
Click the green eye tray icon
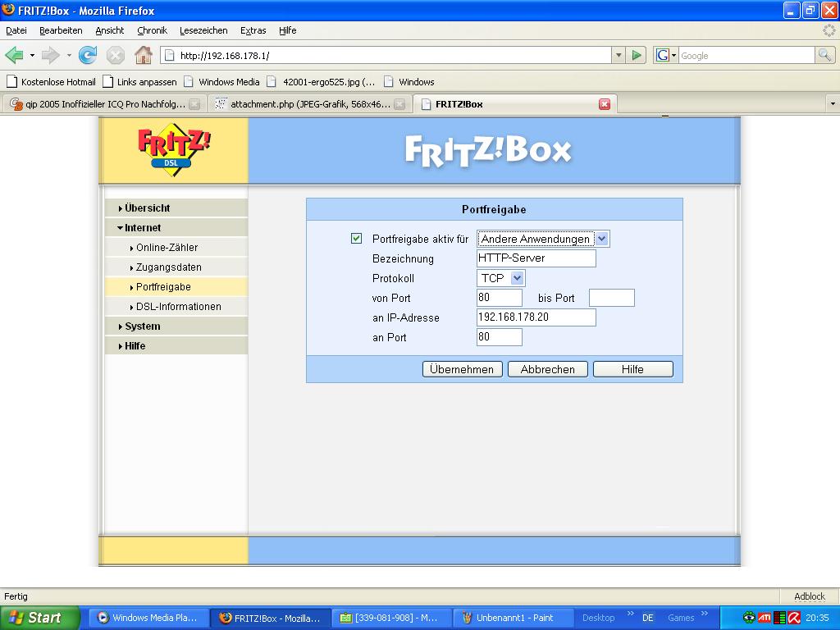[749, 618]
